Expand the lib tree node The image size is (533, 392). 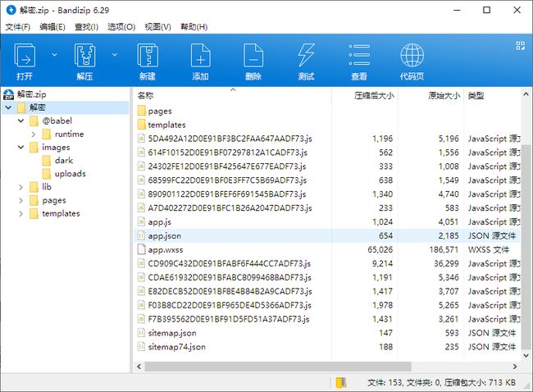click(x=20, y=187)
